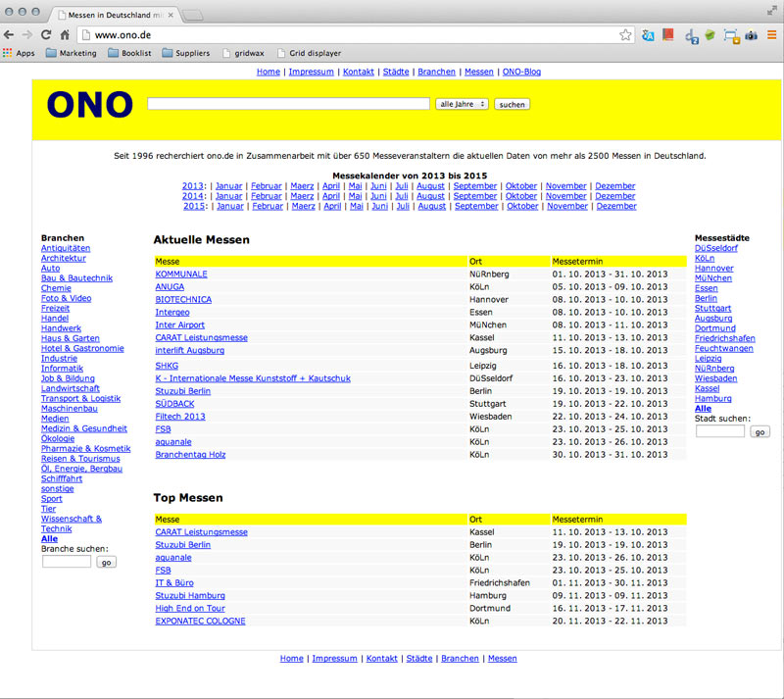Show Alle cities in Messestädte list

(x=703, y=408)
